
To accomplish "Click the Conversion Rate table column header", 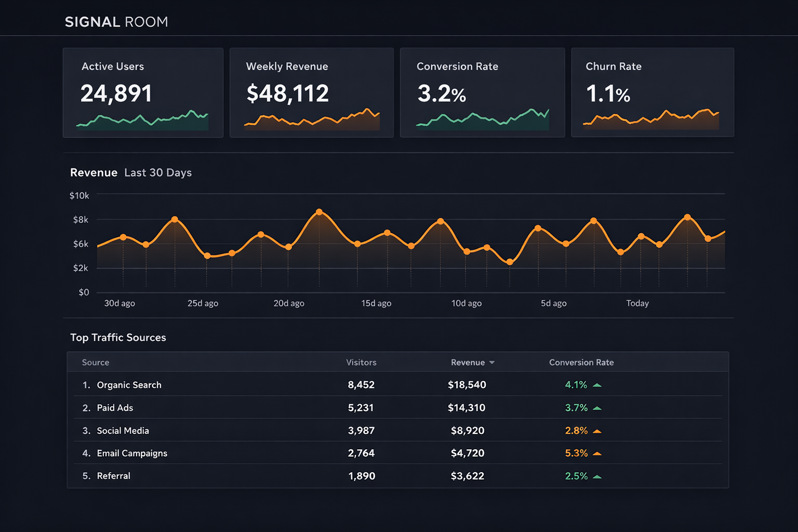I will (x=581, y=363).
